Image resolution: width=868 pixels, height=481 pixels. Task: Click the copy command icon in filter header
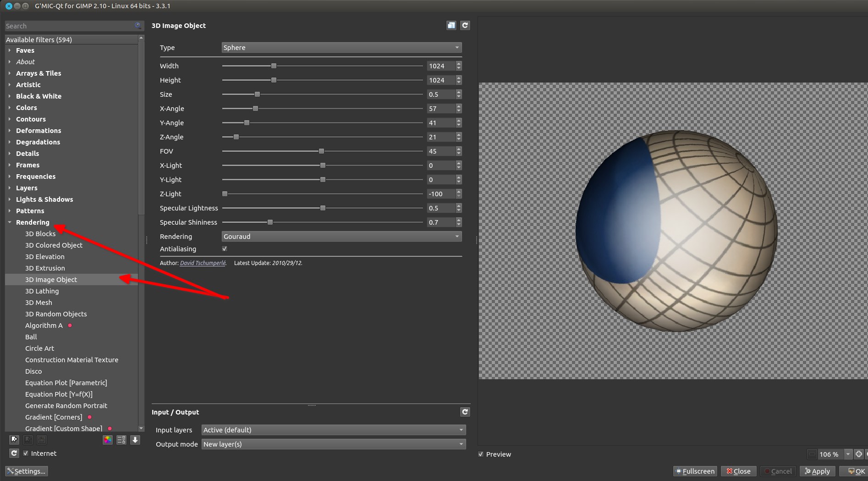(451, 26)
